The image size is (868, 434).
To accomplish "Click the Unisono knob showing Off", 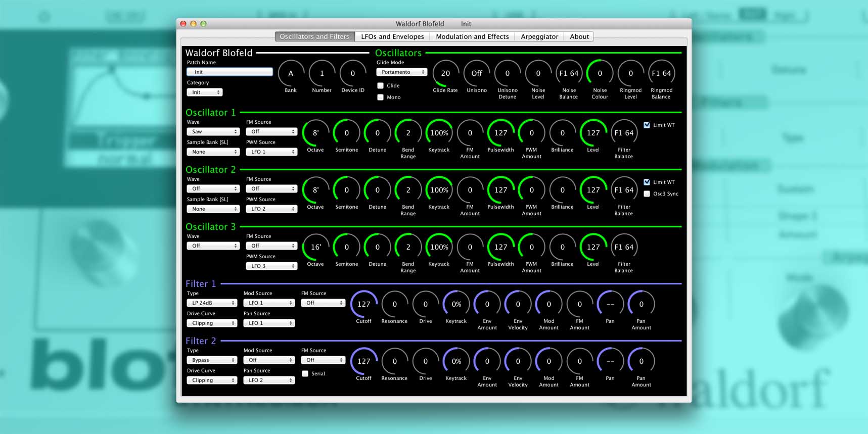I will click(477, 73).
